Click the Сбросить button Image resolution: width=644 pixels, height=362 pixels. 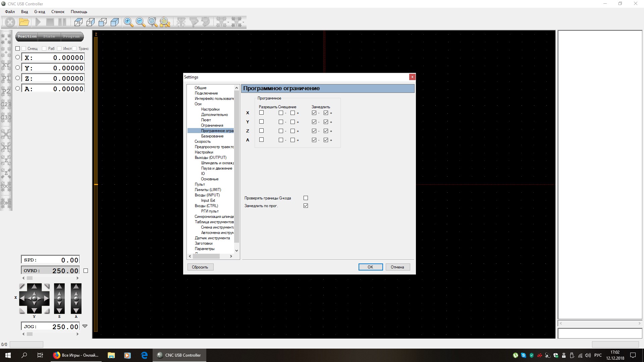(x=200, y=267)
